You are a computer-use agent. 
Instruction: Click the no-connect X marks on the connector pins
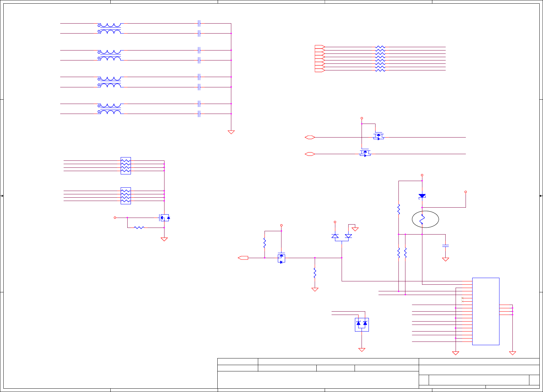(x=462, y=300)
